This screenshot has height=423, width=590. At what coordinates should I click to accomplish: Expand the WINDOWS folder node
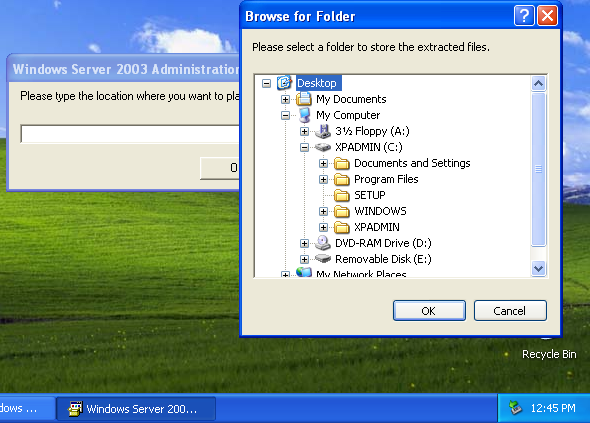point(323,211)
